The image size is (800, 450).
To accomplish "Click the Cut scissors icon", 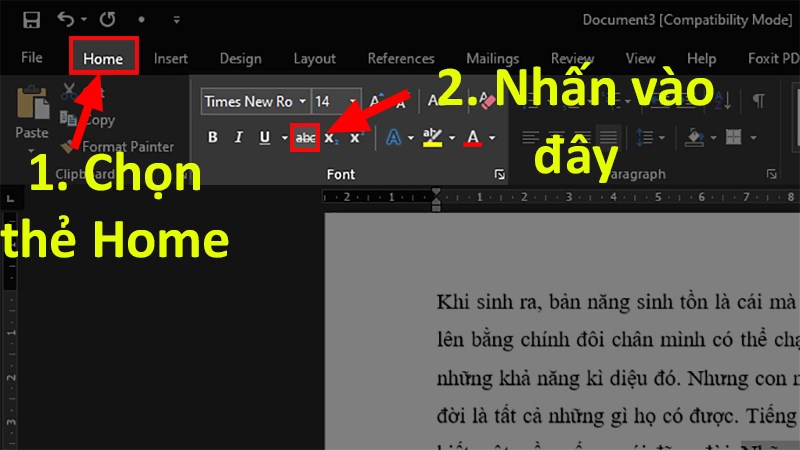I will coord(68,92).
